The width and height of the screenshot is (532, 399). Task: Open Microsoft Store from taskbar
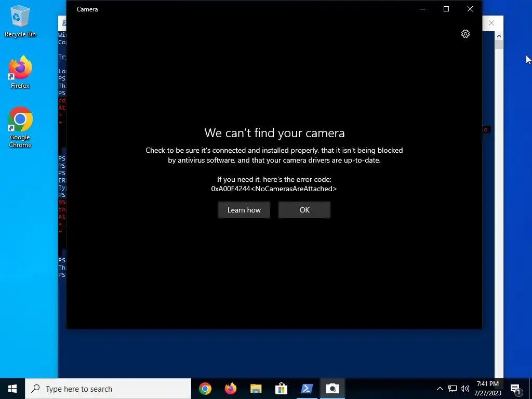pyautogui.click(x=281, y=389)
